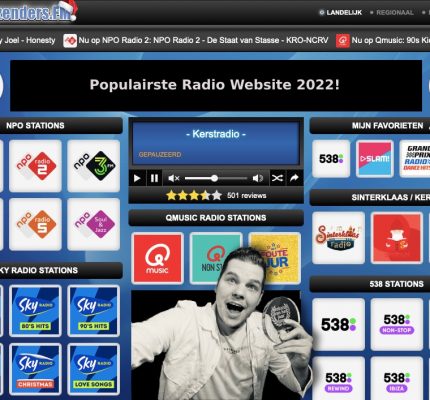The image size is (430, 400).
Task: Click the 538 Stations header
Action: [x=370, y=284]
